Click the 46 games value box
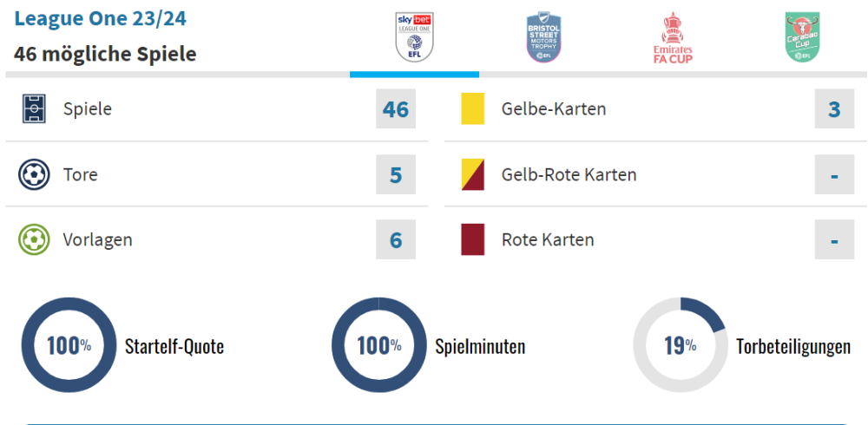Image resolution: width=868 pixels, height=425 pixels. coord(396,109)
